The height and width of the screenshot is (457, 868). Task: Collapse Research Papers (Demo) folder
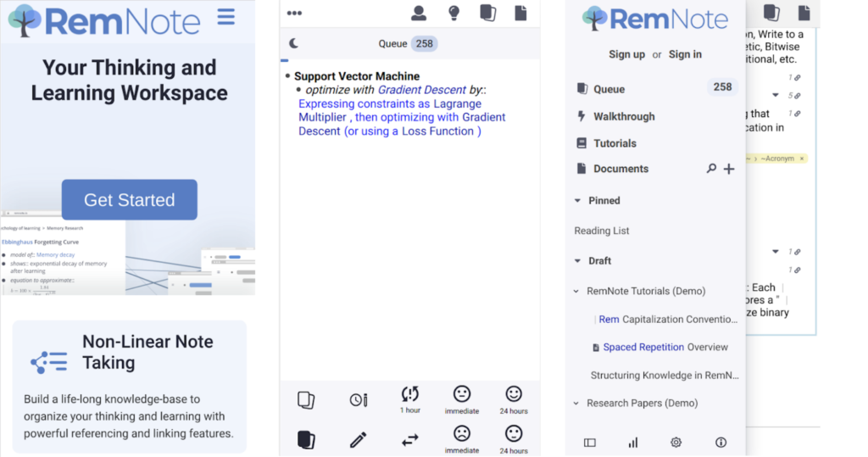coord(576,403)
